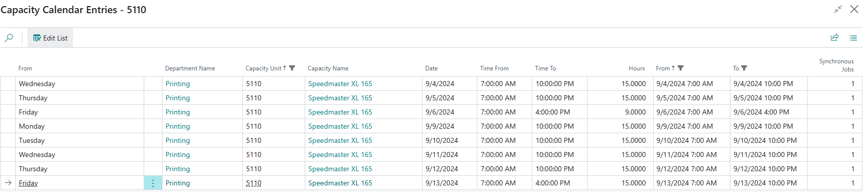Close the Capacity Calendar Entries page
The width and height of the screenshot is (868, 192).
tap(854, 9)
